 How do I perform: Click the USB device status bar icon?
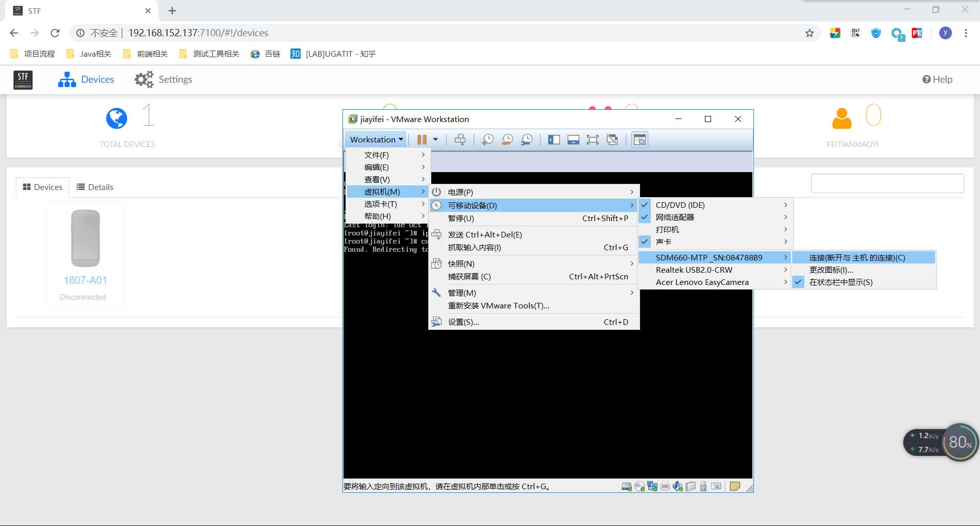coord(703,486)
